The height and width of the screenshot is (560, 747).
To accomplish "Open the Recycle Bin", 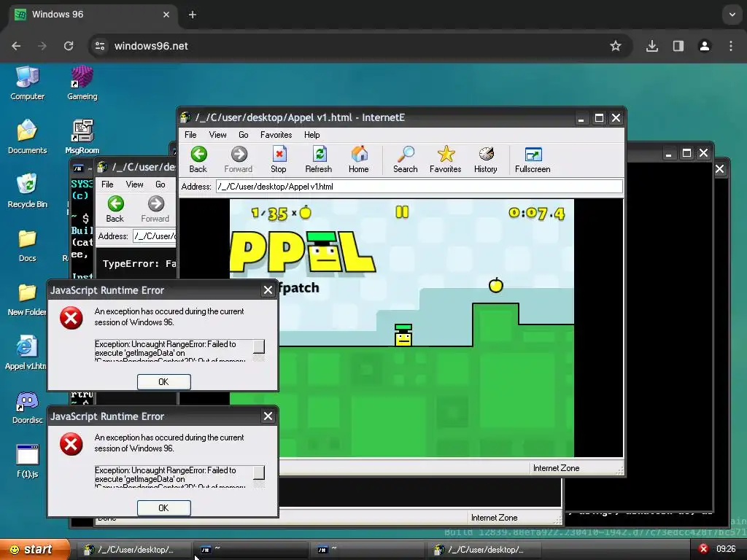I will click(x=27, y=192).
